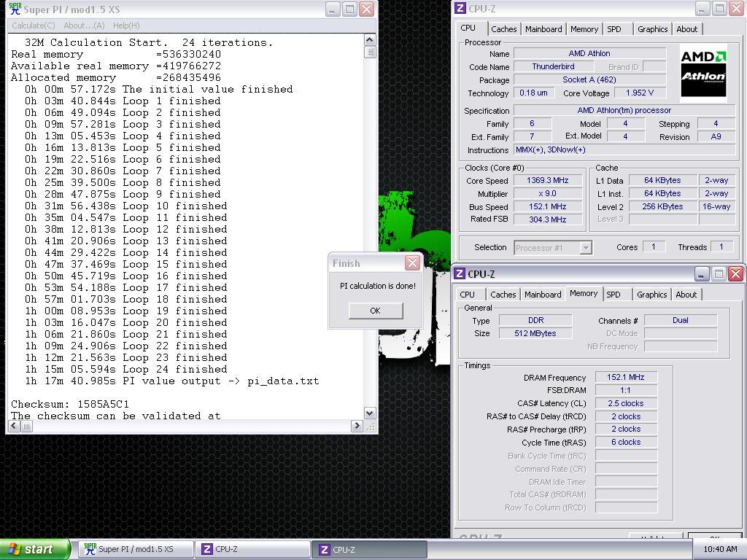Click the second, active CPU-Z taskbar button
Image resolution: width=747 pixels, height=560 pixels.
(x=371, y=549)
